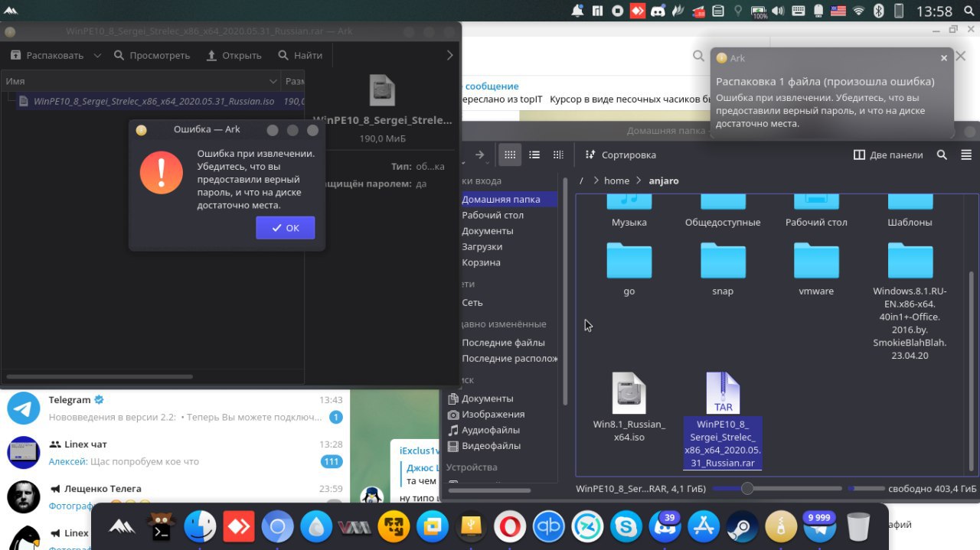Open the dropdown arrow next to Распаковать
Screen dimensions: 980x550
pos(98,55)
